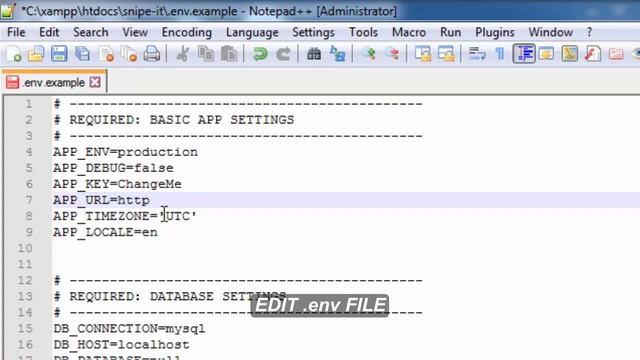
Task: Click the APP_ENV=production line
Action: (x=125, y=152)
